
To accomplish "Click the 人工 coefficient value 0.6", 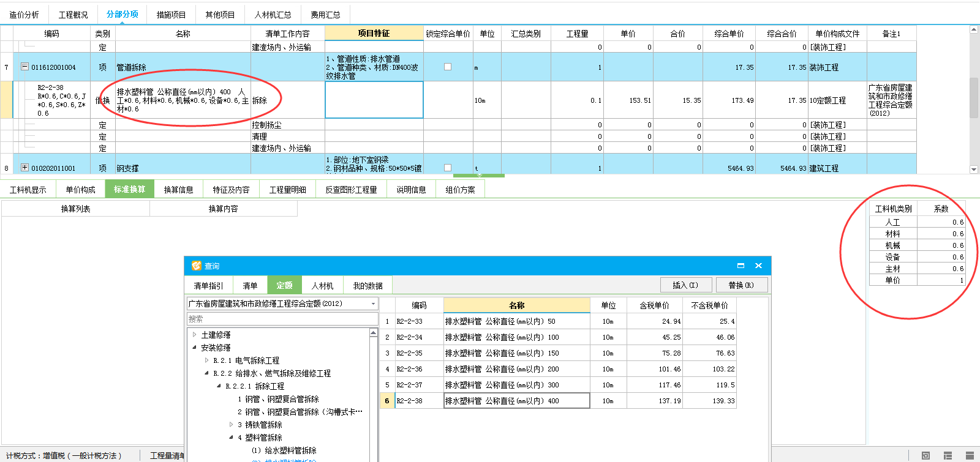I will [x=941, y=222].
